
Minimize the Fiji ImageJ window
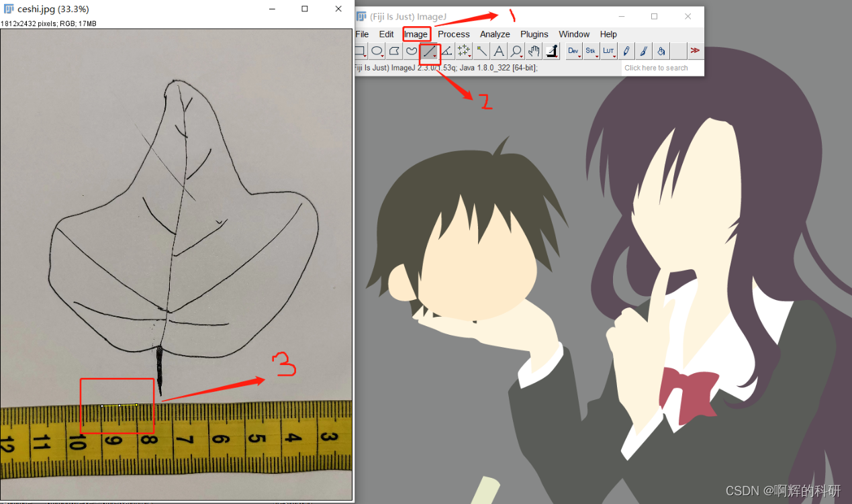click(621, 16)
